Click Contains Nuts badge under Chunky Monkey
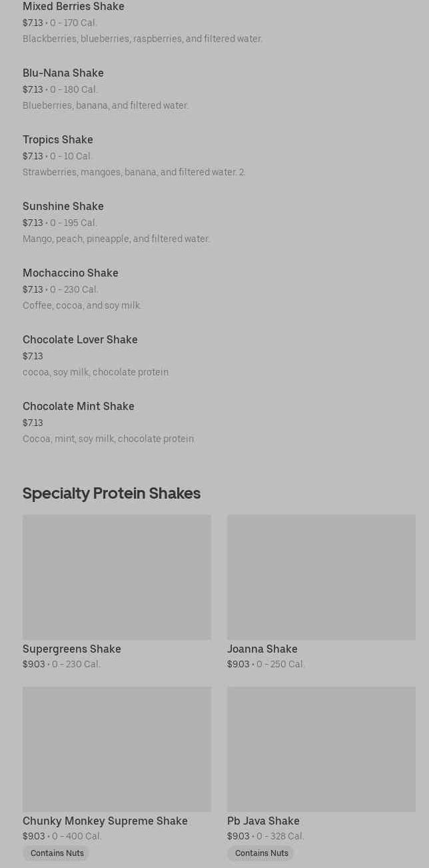Screen dimensions: 429x868 point(57,853)
